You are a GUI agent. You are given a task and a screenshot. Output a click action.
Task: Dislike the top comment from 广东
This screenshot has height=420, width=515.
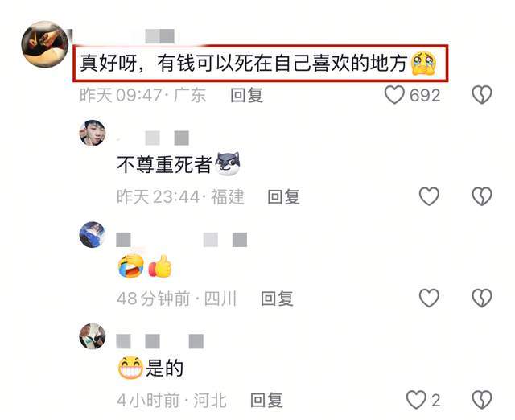point(482,95)
